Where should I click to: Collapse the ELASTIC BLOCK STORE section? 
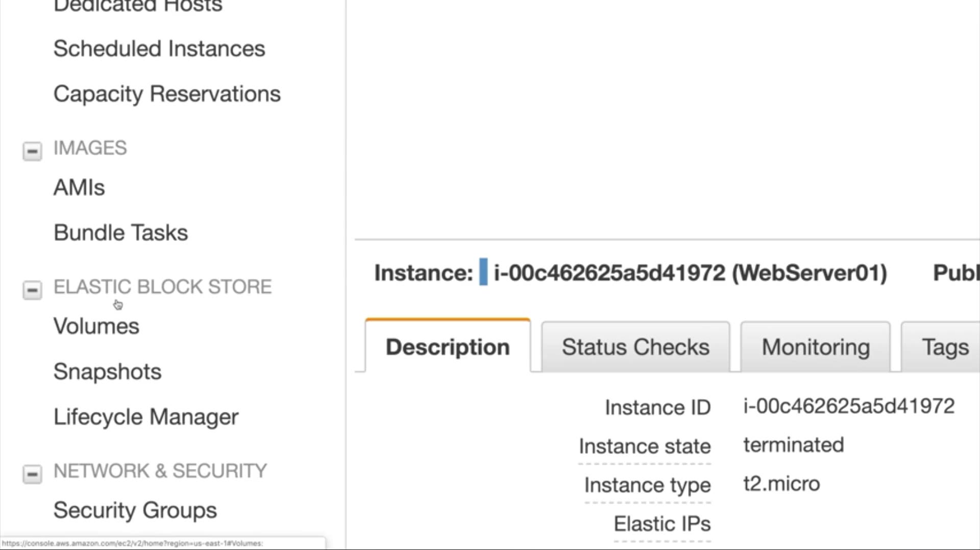click(32, 290)
